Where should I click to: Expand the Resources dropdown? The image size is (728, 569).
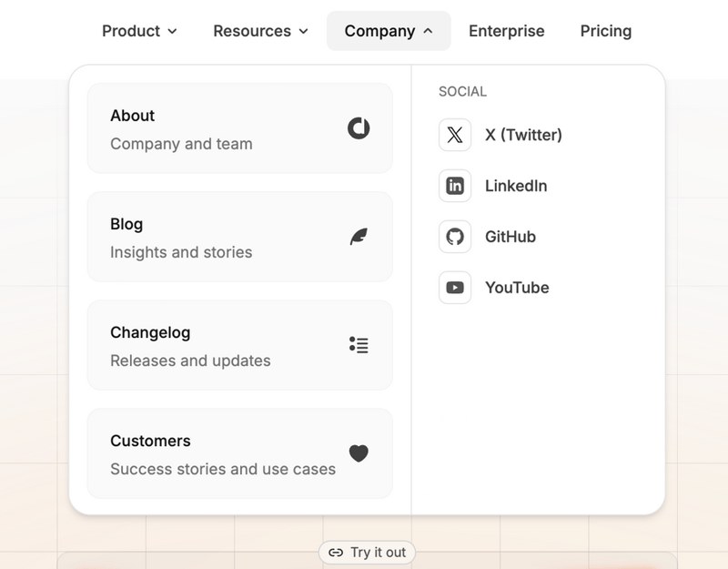(260, 30)
